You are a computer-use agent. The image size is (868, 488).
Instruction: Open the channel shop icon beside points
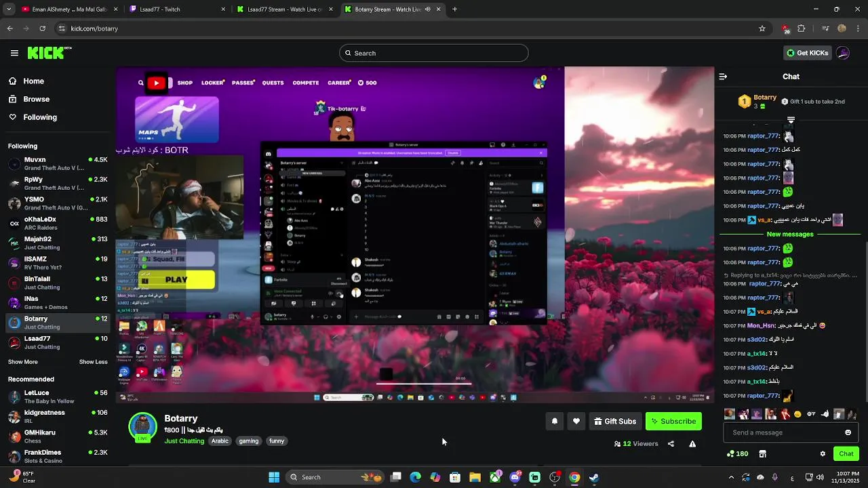click(x=762, y=453)
